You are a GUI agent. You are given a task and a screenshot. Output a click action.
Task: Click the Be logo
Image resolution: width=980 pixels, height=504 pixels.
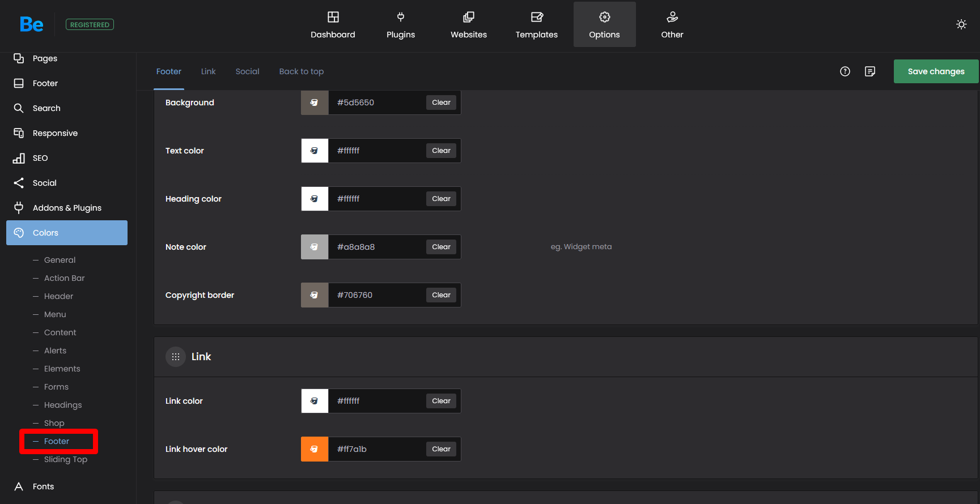point(31,24)
